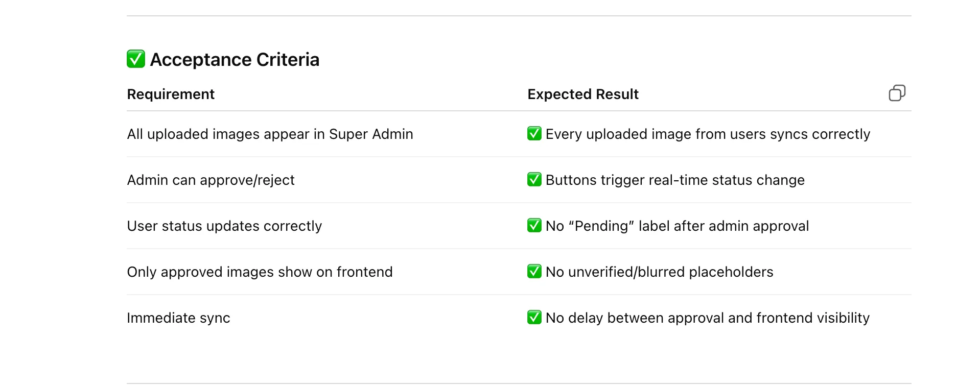Click "No delay between approval and frontend visibility" text
980x385 pixels.
tap(707, 318)
